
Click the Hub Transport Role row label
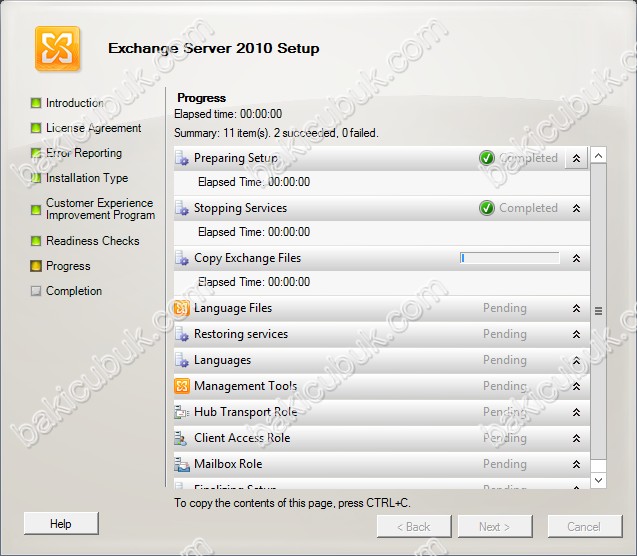click(x=245, y=412)
